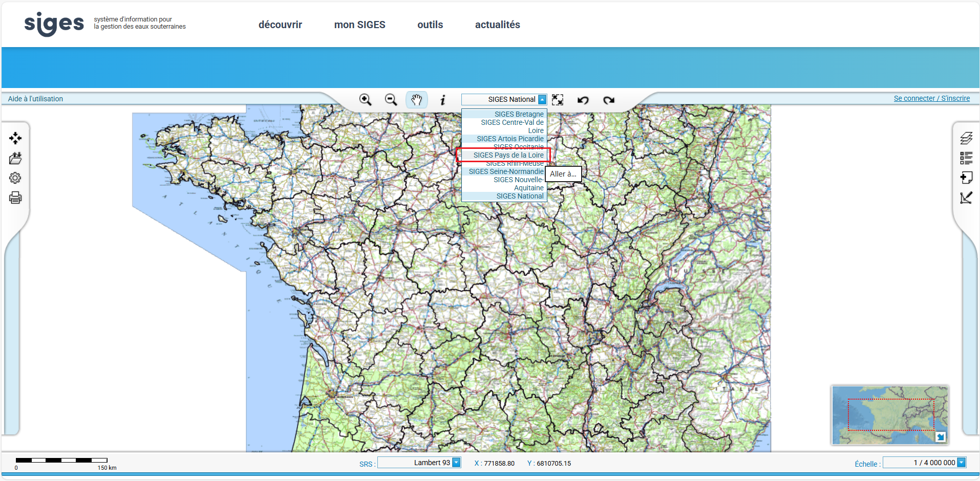The image size is (980, 481).
Task: Open the 1/4 000 000 scale dropdown
Action: pos(962,463)
